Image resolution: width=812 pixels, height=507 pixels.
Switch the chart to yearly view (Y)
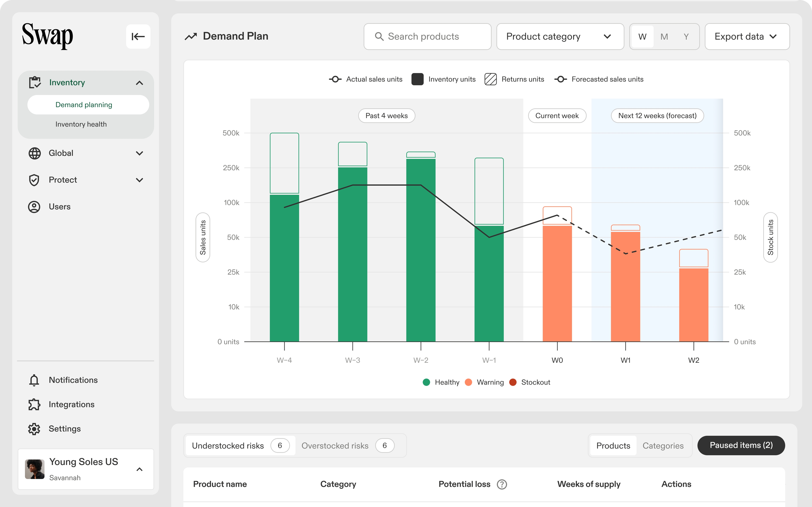click(686, 37)
